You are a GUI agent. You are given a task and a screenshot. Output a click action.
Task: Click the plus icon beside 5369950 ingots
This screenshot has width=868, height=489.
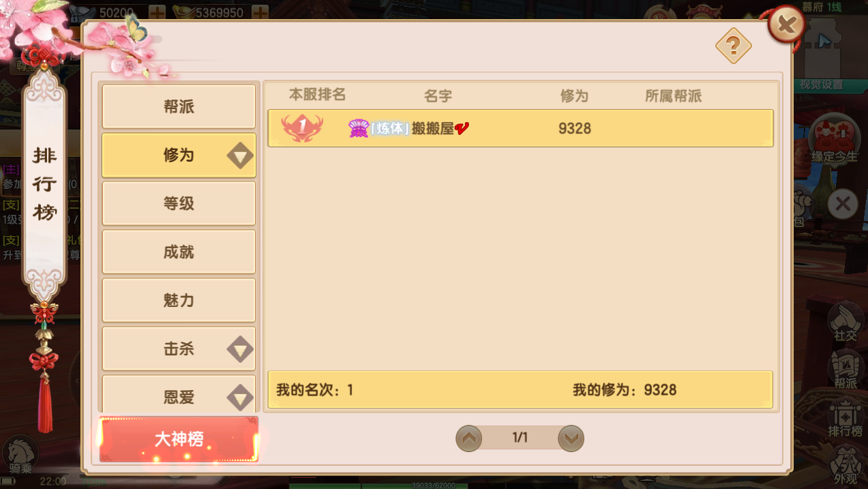pos(260,12)
